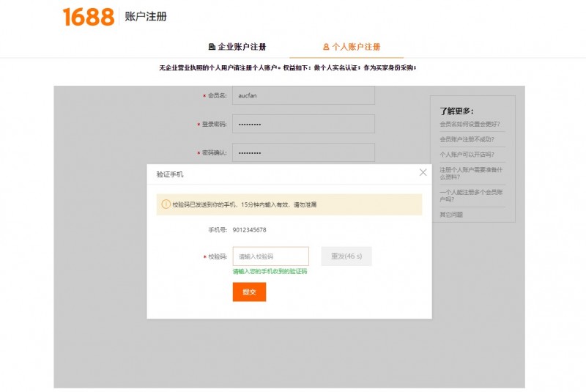Image resolution: width=586 pixels, height=392 pixels.
Task: Click the orange info icon in the notice
Action: (166, 204)
